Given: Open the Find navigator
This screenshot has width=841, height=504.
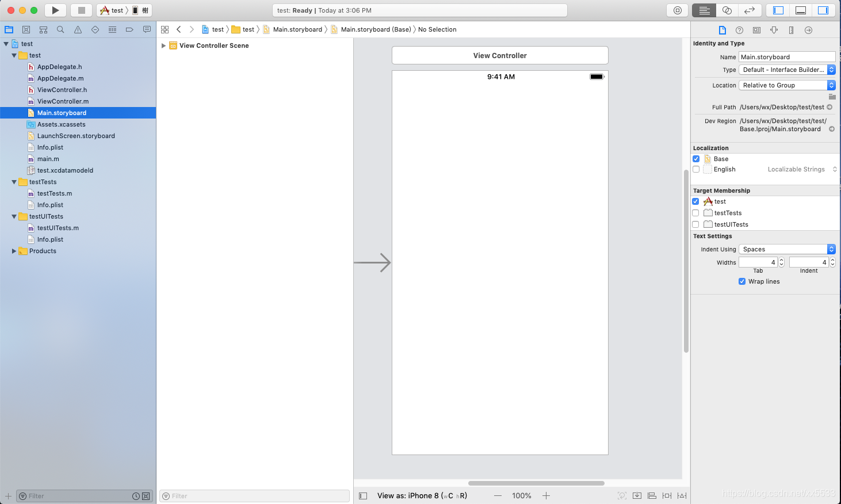Looking at the screenshot, I should click(60, 29).
